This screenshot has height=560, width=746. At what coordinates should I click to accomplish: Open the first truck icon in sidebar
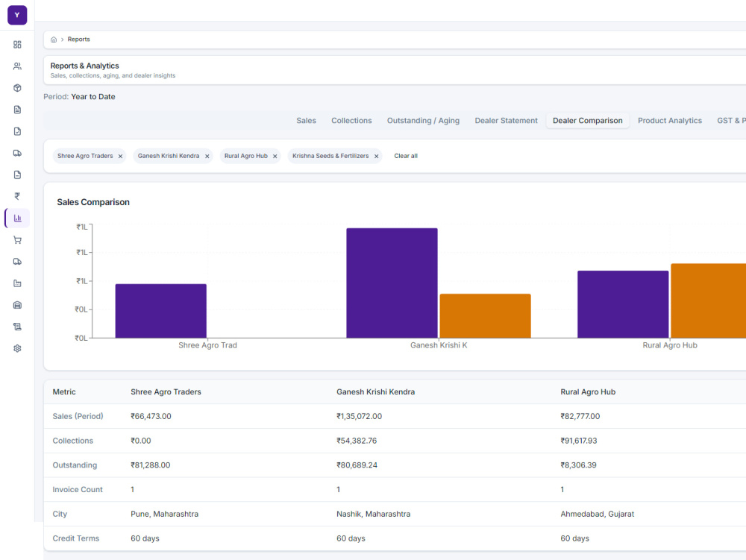pos(17,153)
